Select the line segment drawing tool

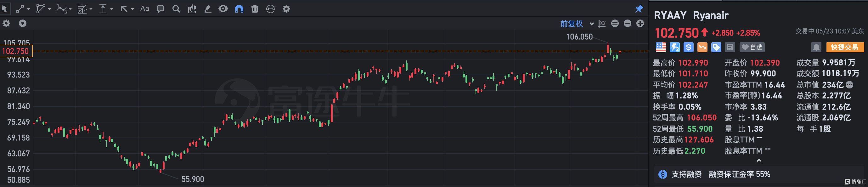20,9
